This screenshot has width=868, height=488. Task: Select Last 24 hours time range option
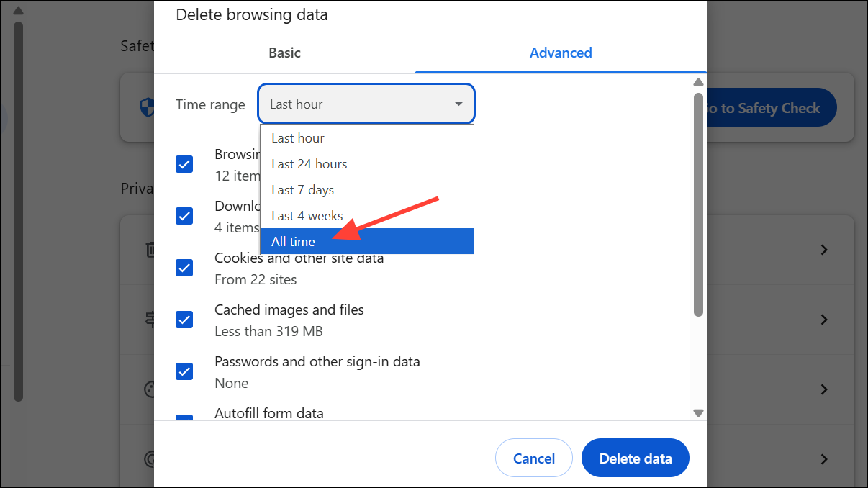tap(309, 163)
